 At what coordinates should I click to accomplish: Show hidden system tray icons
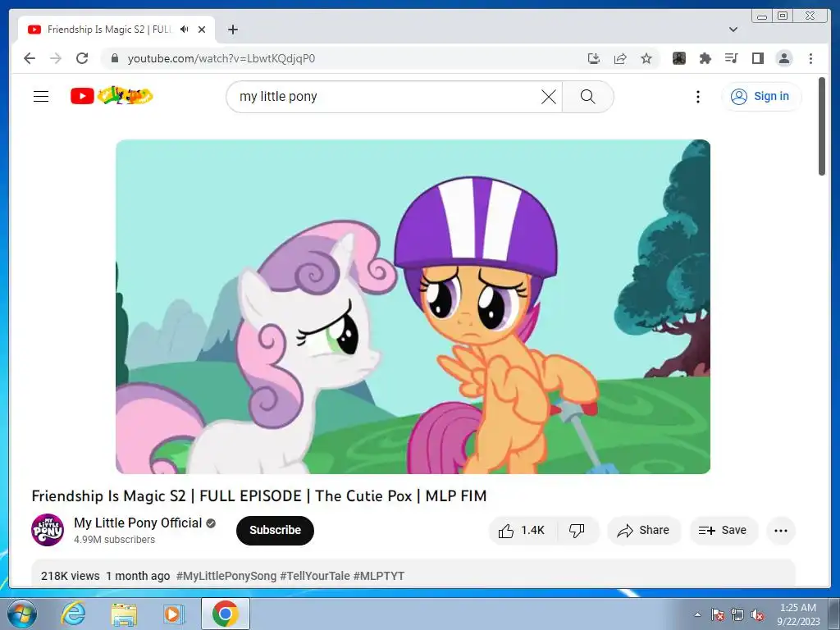coord(697,614)
